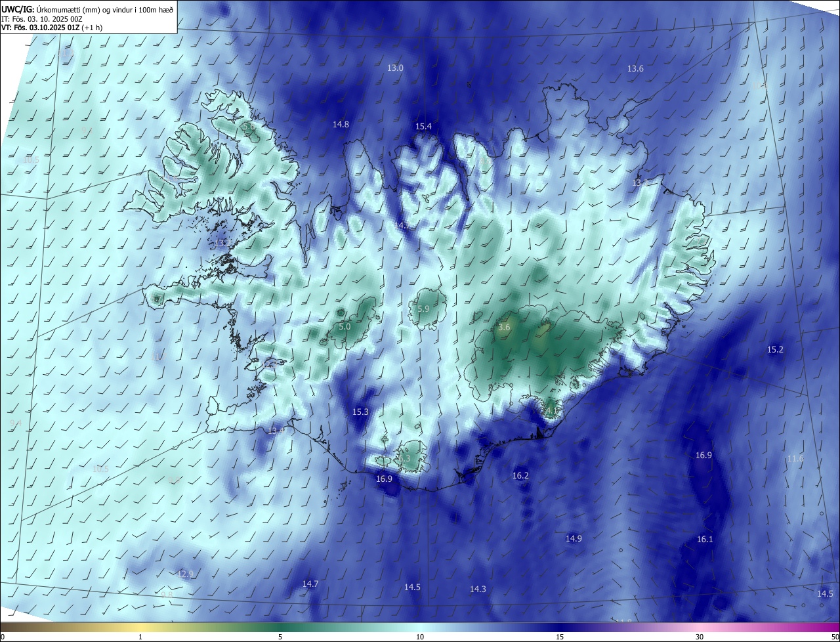Click the 16.2 value label
Image resolution: width=840 pixels, height=642 pixels.
tap(520, 475)
